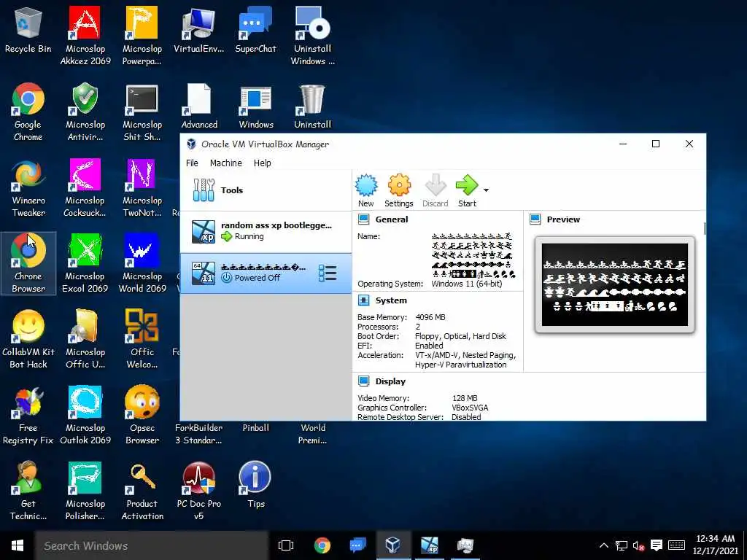Click the Search Windows taskbar field

[152, 545]
